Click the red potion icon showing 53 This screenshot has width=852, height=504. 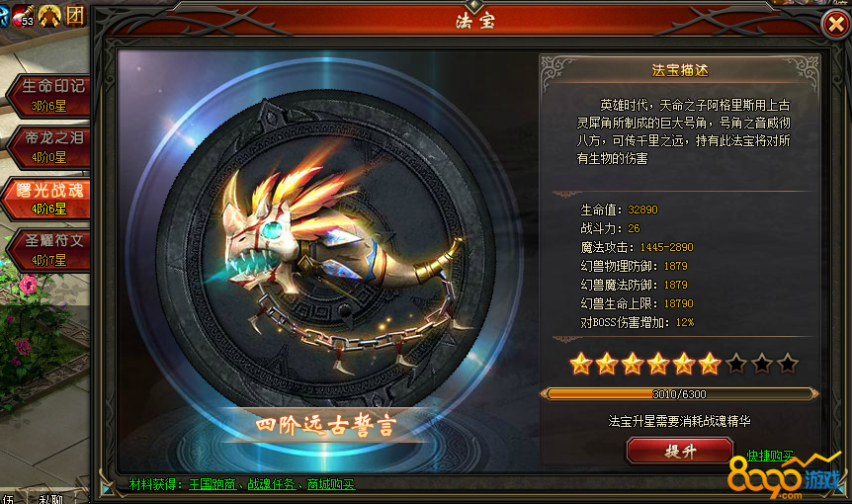[24, 16]
